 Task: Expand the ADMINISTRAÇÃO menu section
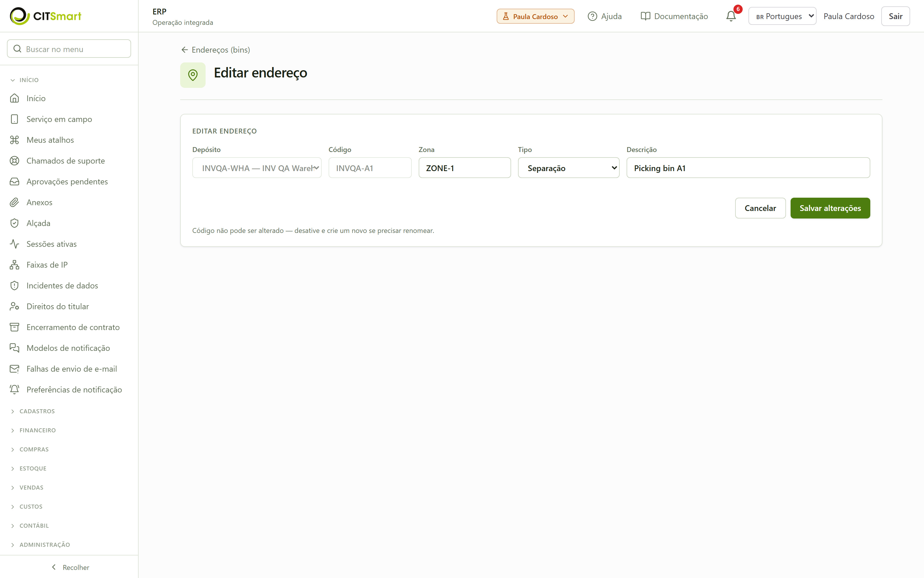pos(40,545)
